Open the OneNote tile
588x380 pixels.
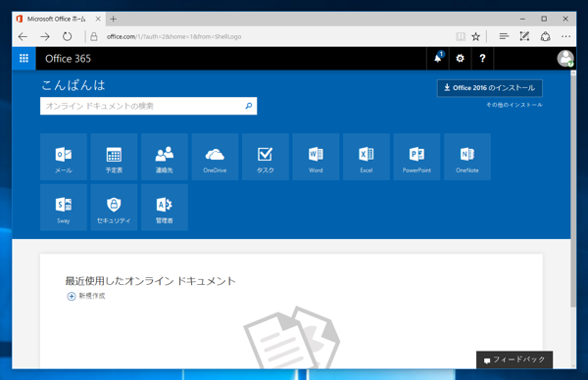(x=467, y=157)
